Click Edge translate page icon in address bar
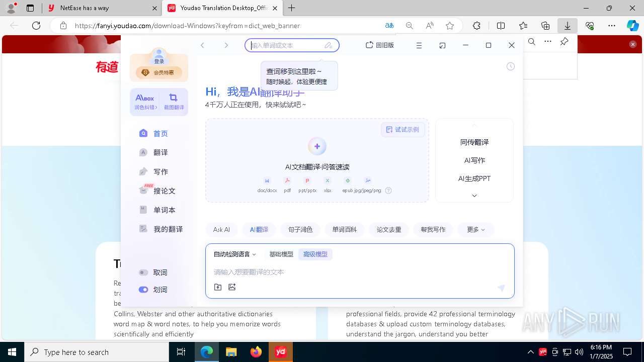Image resolution: width=644 pixels, height=362 pixels. 389,26
